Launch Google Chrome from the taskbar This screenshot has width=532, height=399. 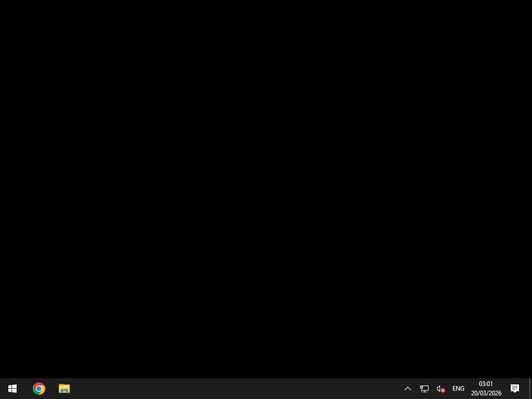pos(38,388)
